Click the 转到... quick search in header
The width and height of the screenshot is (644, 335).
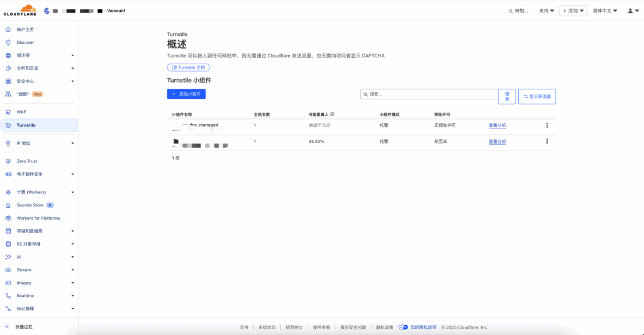coord(518,11)
